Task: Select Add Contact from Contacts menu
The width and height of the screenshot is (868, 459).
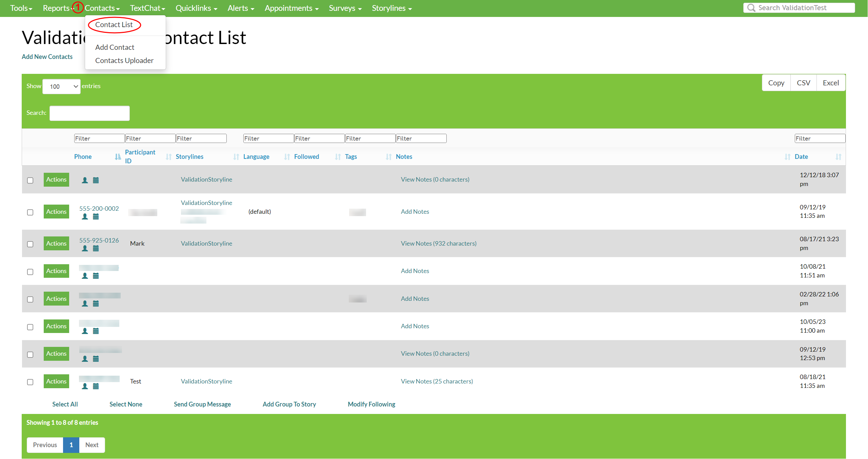Action: (115, 47)
